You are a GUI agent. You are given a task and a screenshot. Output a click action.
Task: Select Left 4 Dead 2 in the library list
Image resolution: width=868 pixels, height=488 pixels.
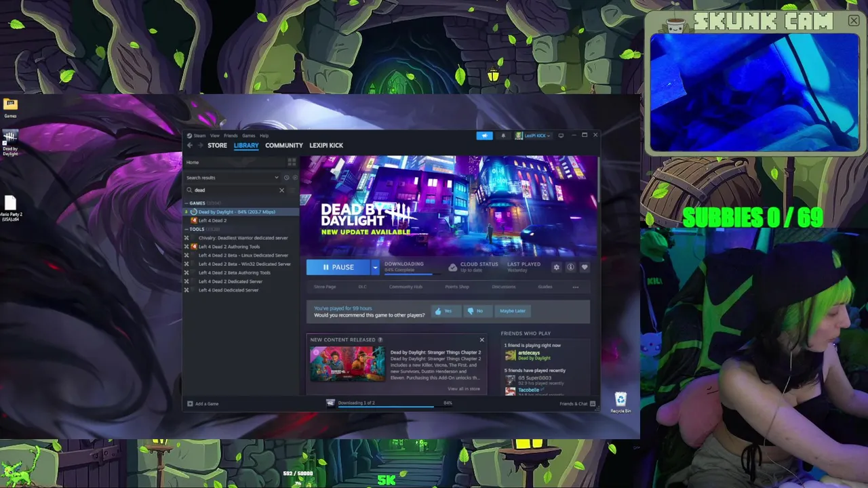[x=240, y=220]
